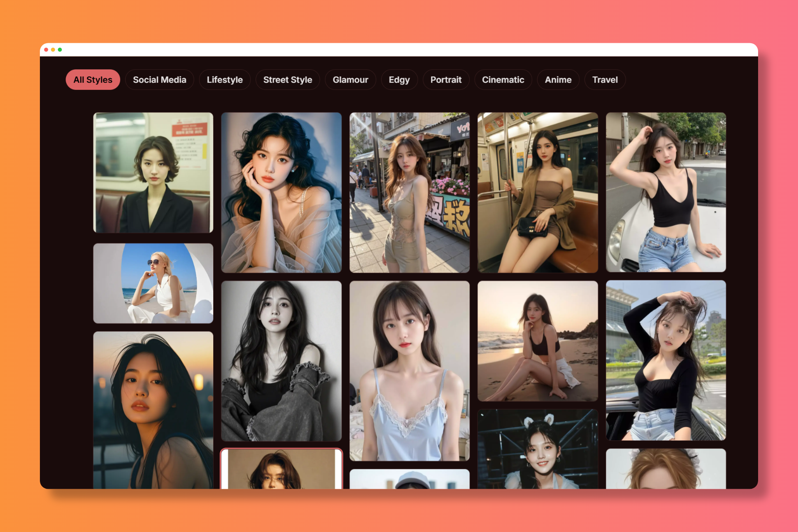Open train seat brown jacket photo
This screenshot has width=798, height=532.
pos(537,192)
